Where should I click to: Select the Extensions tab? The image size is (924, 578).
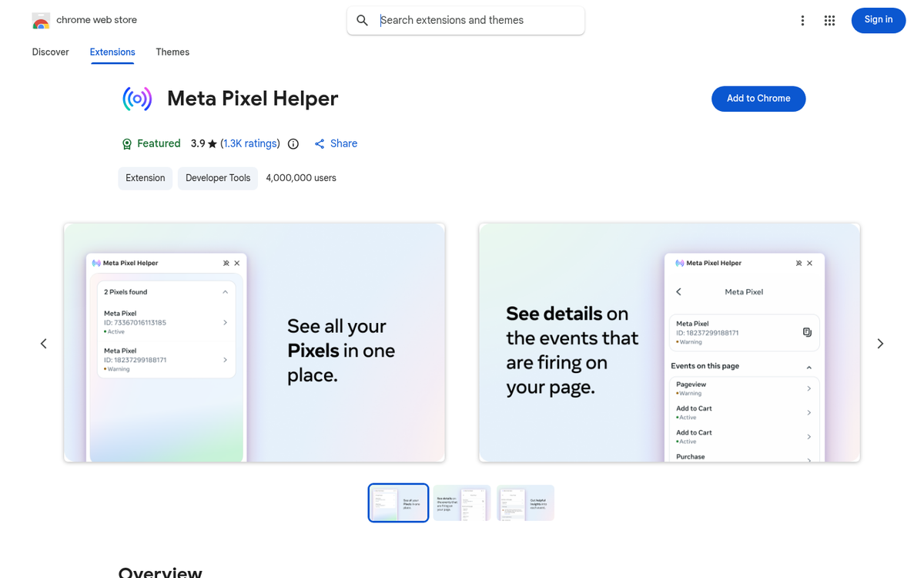pyautogui.click(x=112, y=52)
